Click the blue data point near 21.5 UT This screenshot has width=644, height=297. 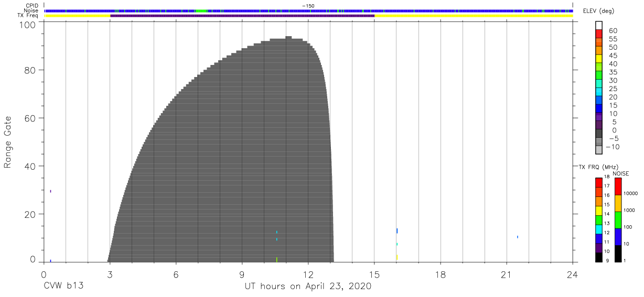pos(518,237)
